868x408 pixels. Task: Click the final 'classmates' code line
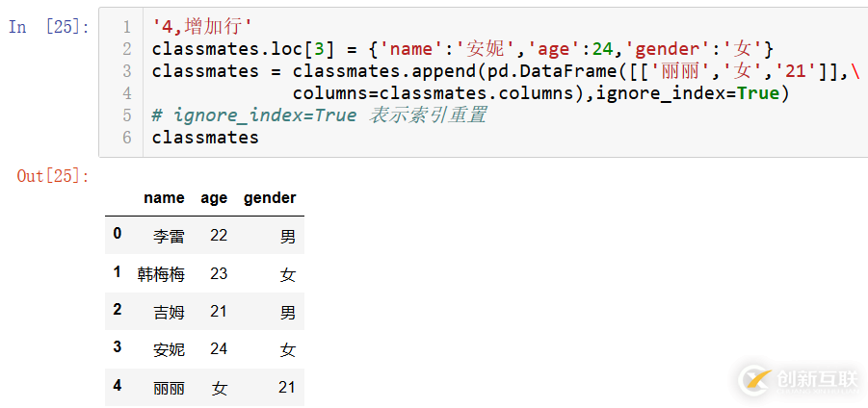205,138
